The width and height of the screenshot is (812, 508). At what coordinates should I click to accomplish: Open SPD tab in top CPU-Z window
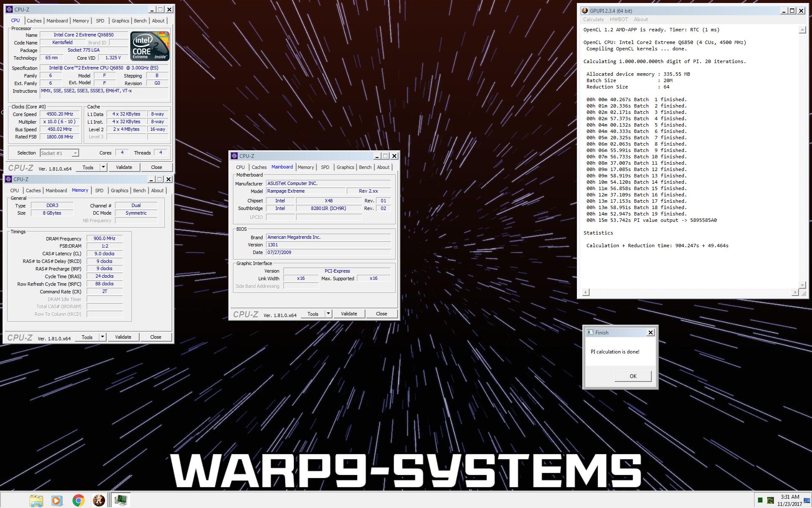pyautogui.click(x=100, y=21)
